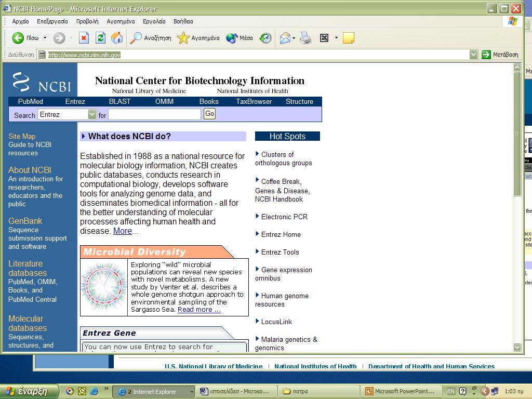Switch to ιστοσελίδες Microsoft Word taskbar button

click(x=236, y=392)
